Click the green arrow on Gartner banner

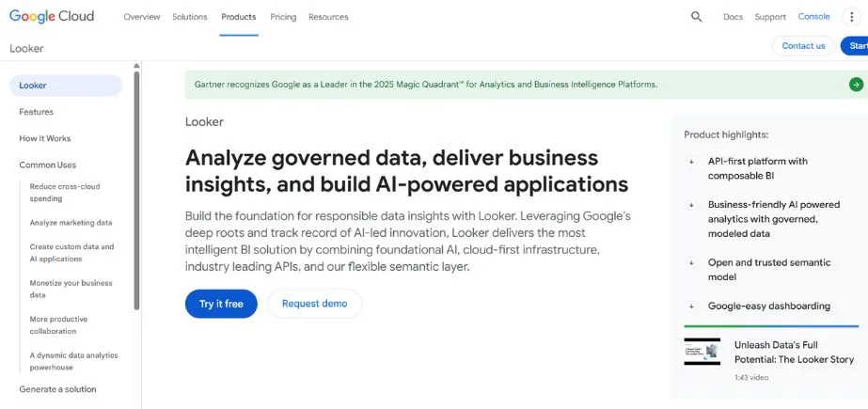tap(856, 85)
